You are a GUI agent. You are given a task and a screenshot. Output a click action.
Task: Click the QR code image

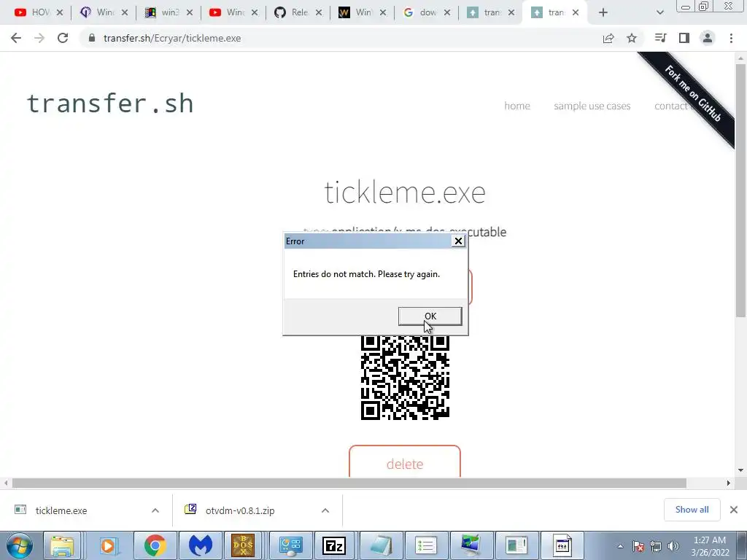pyautogui.click(x=405, y=378)
